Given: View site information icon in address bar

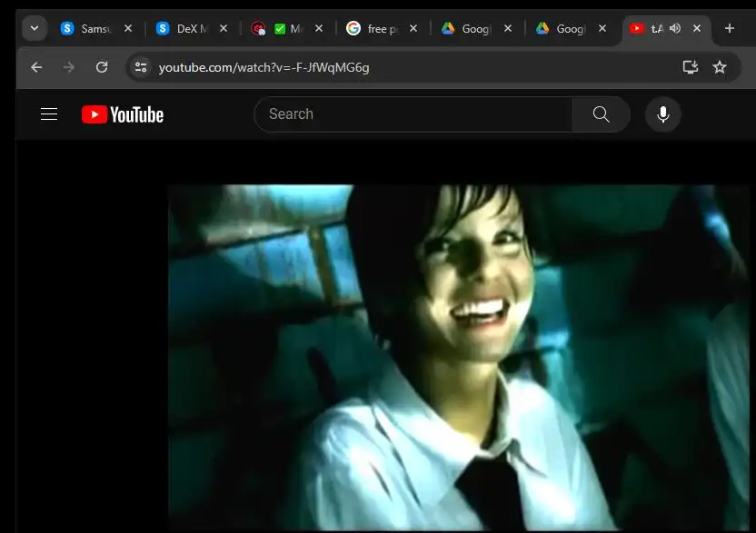Looking at the screenshot, I should [141, 67].
